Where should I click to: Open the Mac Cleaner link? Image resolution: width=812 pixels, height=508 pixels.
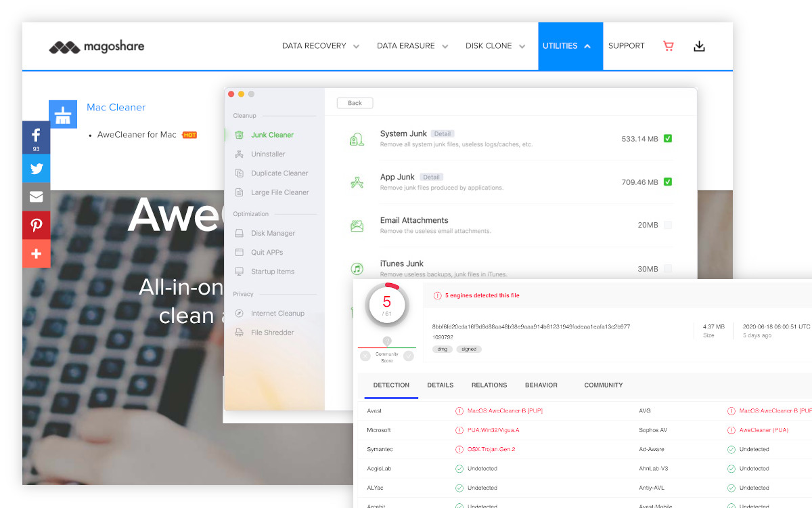[x=116, y=107]
